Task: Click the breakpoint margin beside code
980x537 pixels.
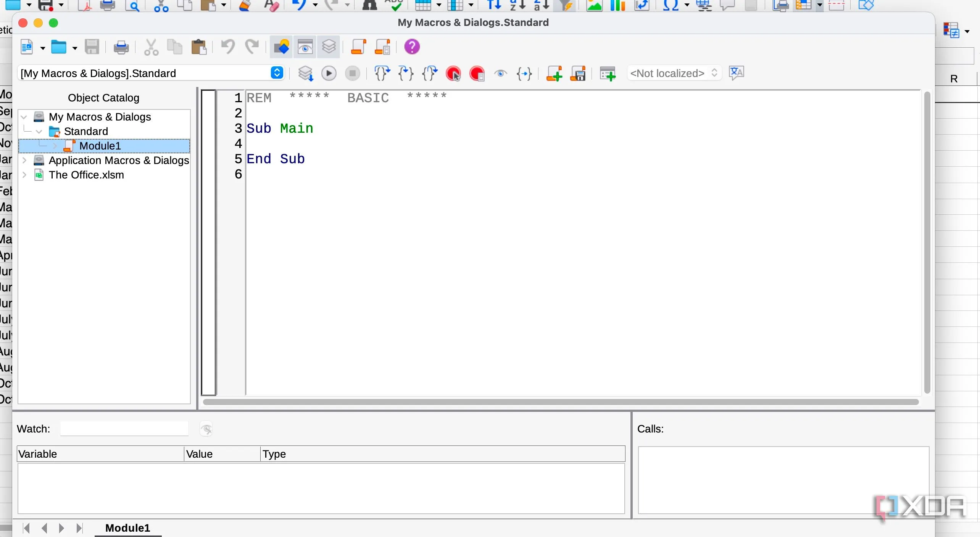Action: pyautogui.click(x=208, y=243)
